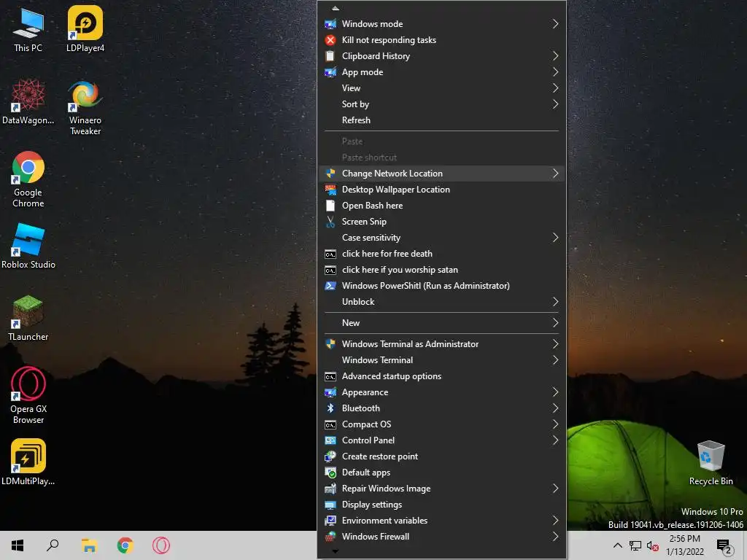This screenshot has height=560, width=747.
Task: Launch LDPlayer4 desktop shortcut
Action: [x=85, y=29]
